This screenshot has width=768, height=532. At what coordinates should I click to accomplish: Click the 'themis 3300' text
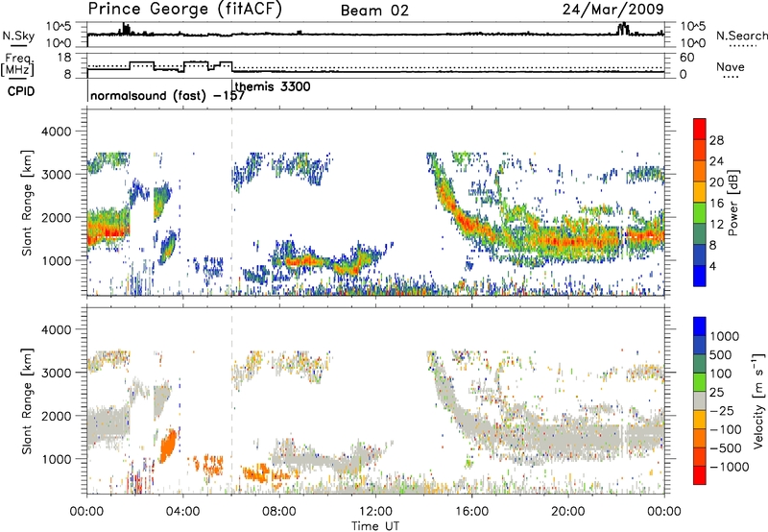click(273, 86)
